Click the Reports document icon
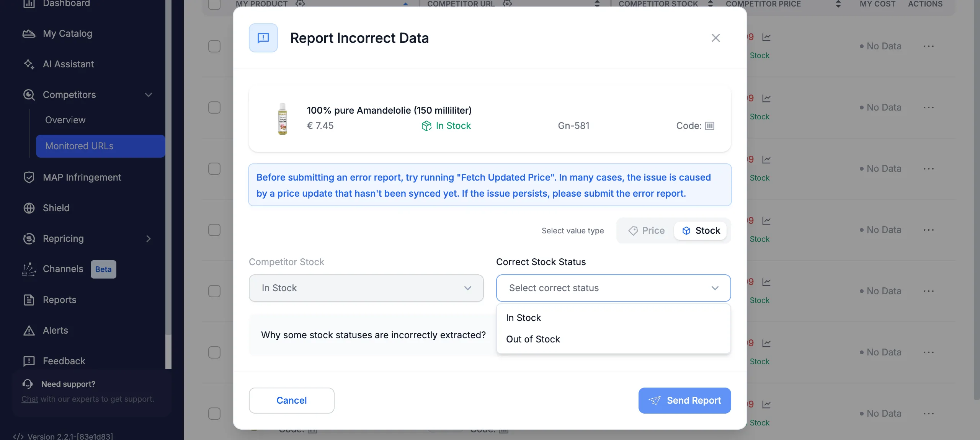The width and height of the screenshot is (980, 440). pos(29,300)
